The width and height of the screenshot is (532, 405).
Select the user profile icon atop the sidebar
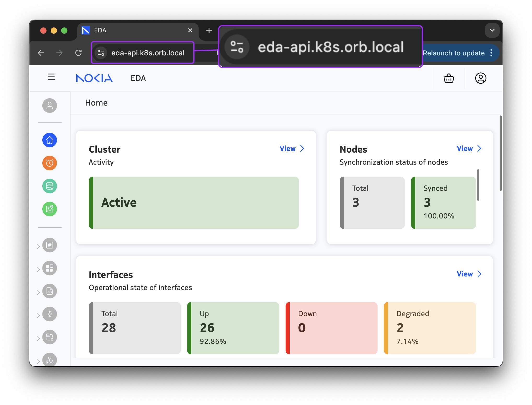pos(49,106)
